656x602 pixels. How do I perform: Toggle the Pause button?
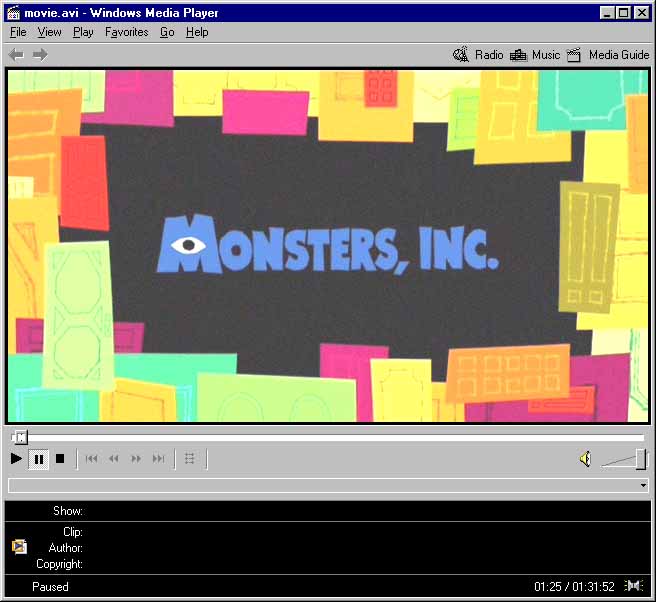pyautogui.click(x=39, y=459)
